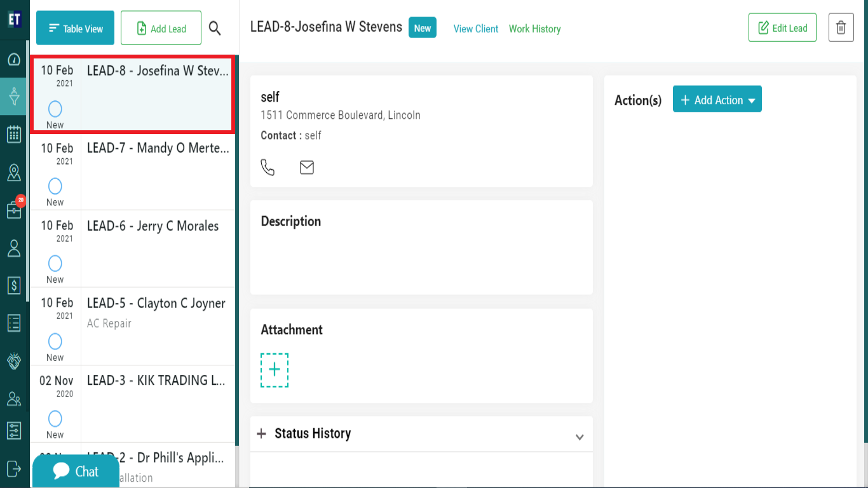The image size is (868, 488).
Task: Click the status circle for LEAD-5
Action: 55,341
